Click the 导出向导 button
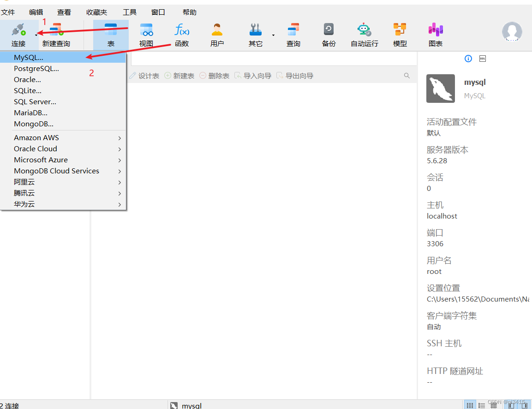This screenshot has width=532, height=409. 295,76
